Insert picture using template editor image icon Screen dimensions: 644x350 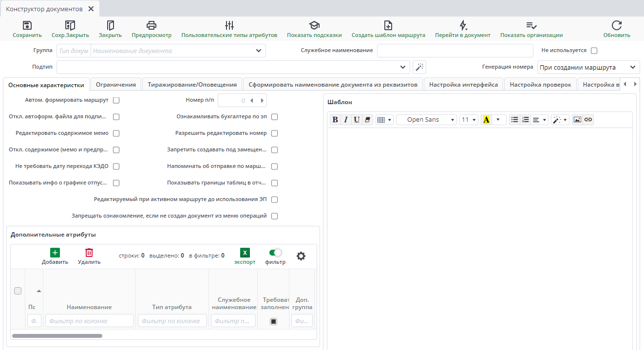pyautogui.click(x=577, y=120)
